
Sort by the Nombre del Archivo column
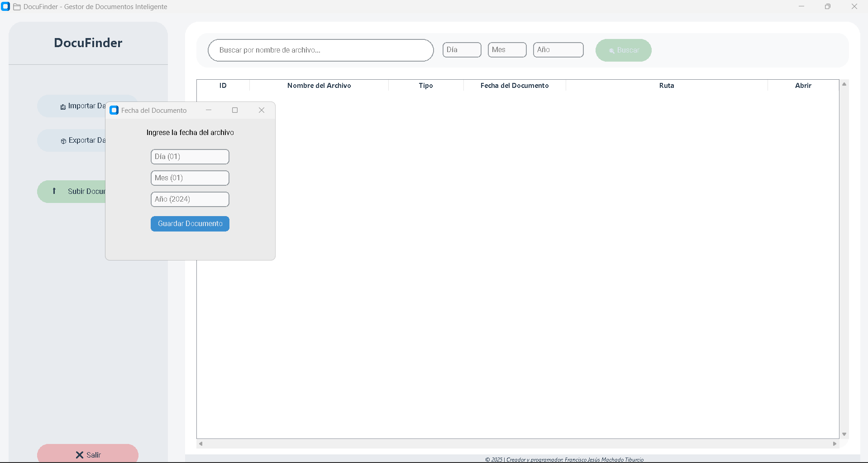(319, 86)
